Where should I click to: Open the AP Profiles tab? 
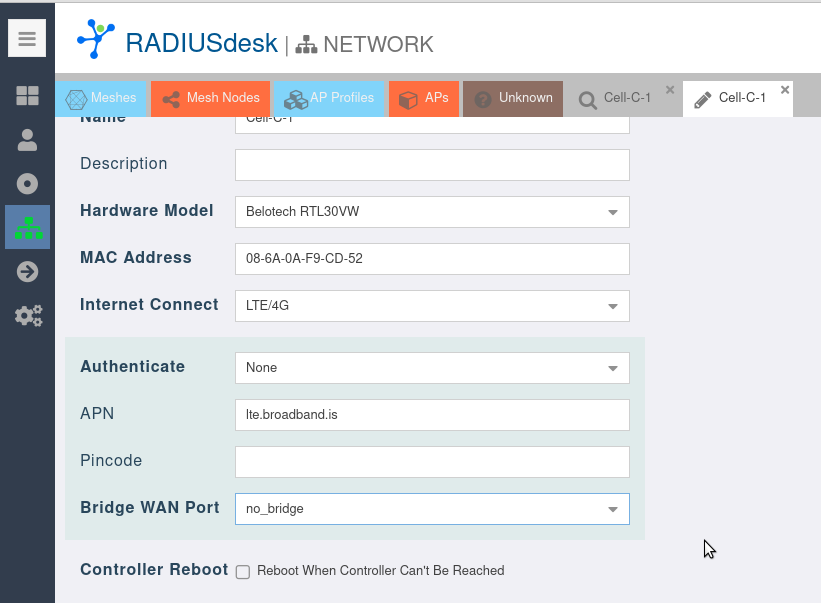(329, 98)
